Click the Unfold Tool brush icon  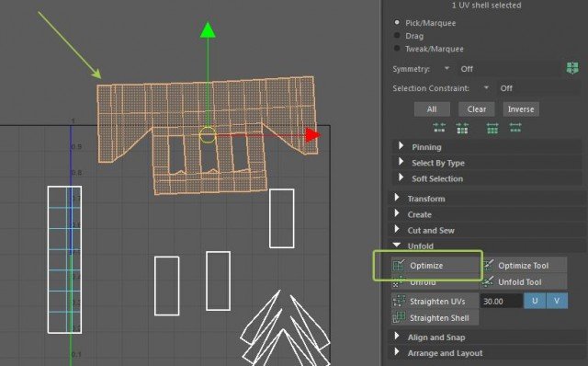pyautogui.click(x=488, y=281)
